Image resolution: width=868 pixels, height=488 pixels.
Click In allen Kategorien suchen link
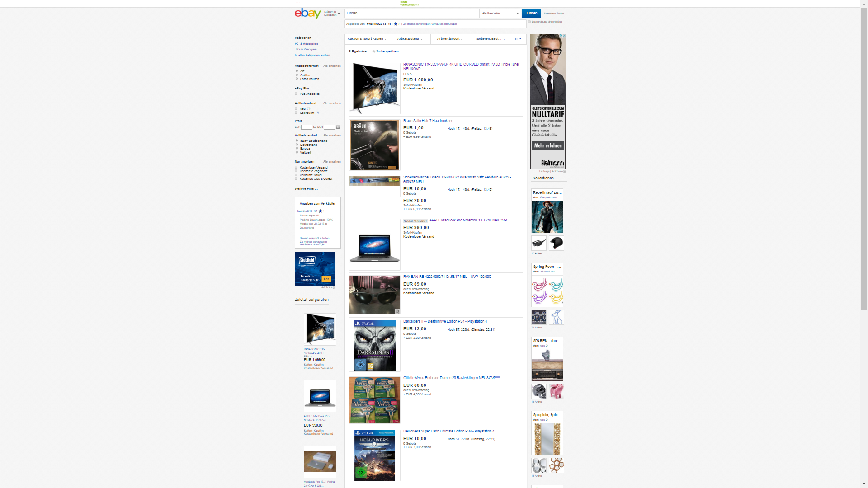[312, 55]
